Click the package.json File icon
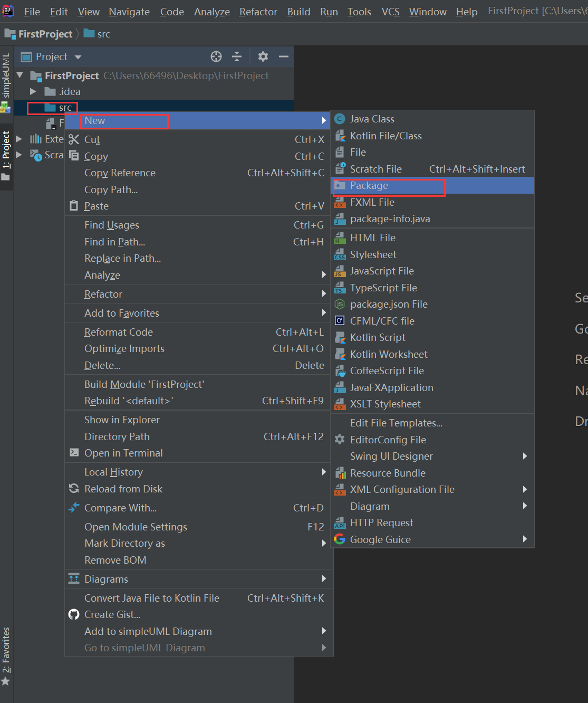The height and width of the screenshot is (703, 588). 340,304
